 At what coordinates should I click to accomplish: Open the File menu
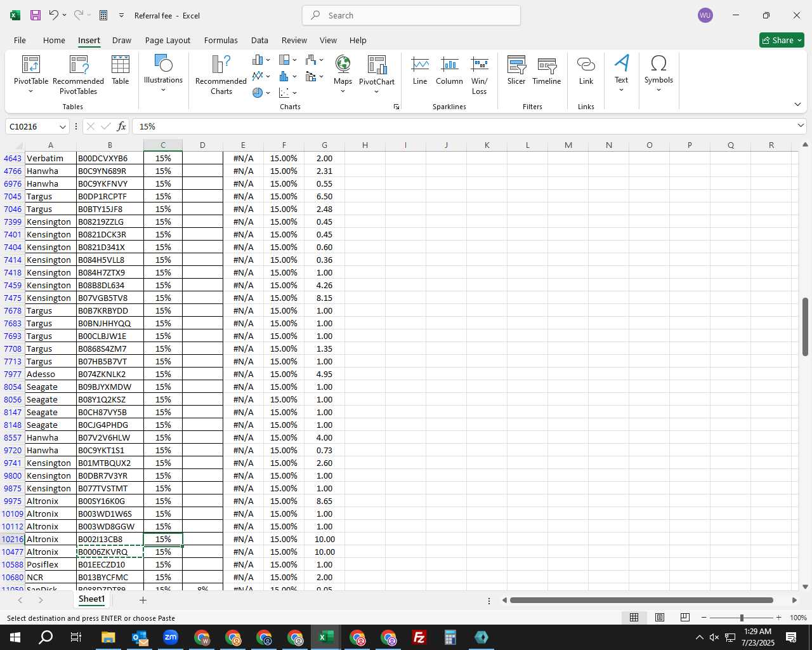point(20,40)
